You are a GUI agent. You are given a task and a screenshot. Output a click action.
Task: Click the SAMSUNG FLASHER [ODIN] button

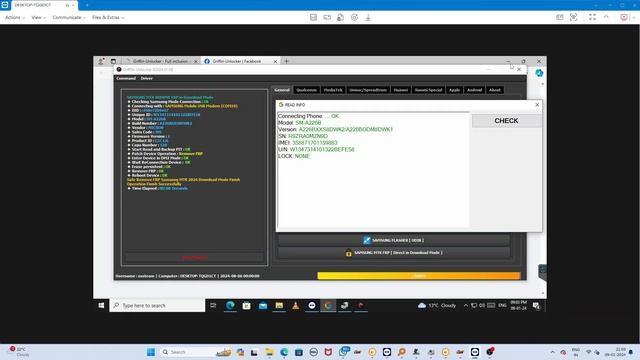(394, 240)
